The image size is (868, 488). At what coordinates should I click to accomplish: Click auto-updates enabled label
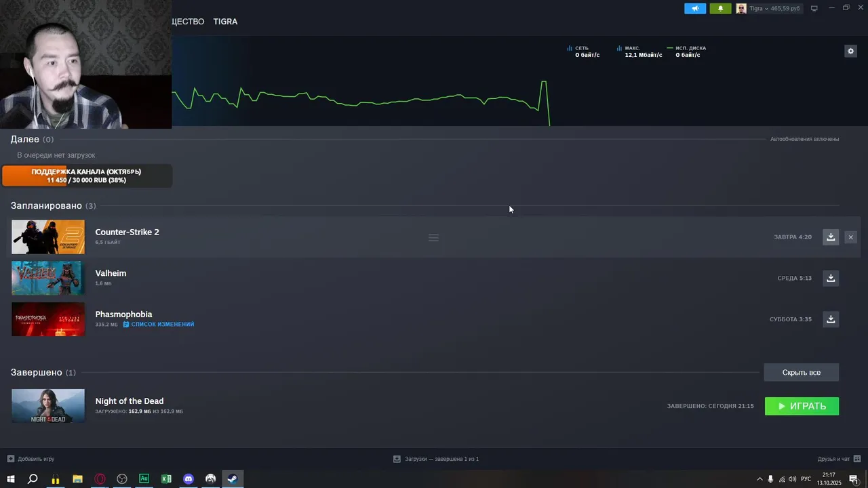[x=804, y=139]
